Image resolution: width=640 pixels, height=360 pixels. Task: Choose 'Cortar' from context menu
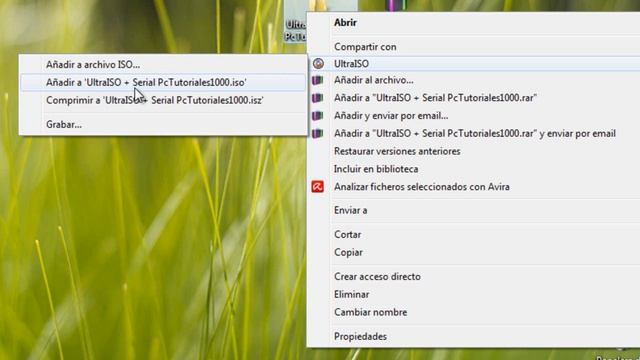click(474, 235)
